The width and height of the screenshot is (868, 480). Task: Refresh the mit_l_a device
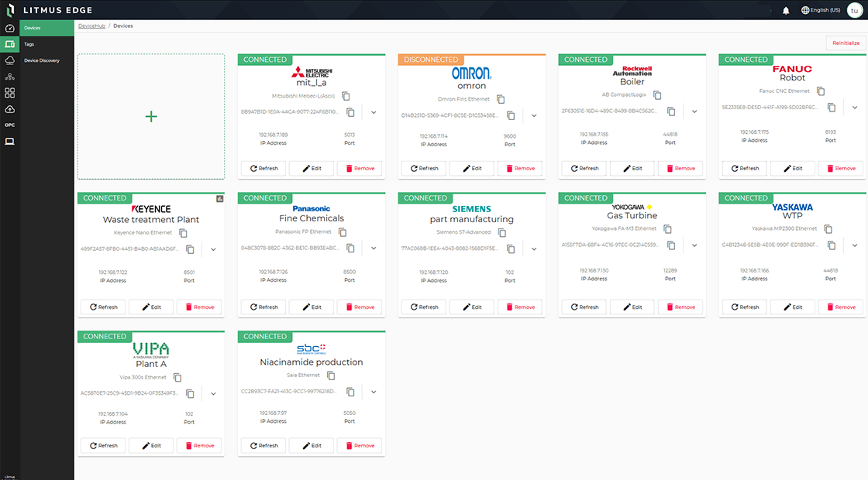point(263,168)
